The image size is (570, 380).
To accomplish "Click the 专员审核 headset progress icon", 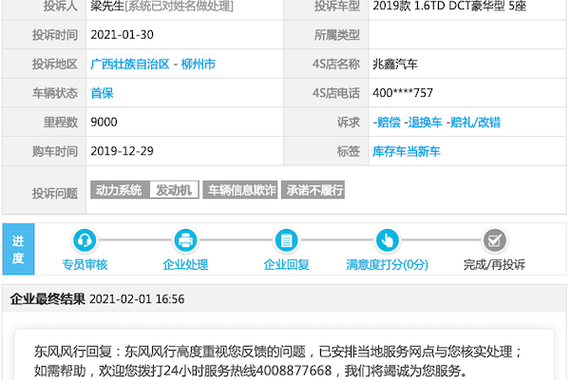I will point(85,240).
